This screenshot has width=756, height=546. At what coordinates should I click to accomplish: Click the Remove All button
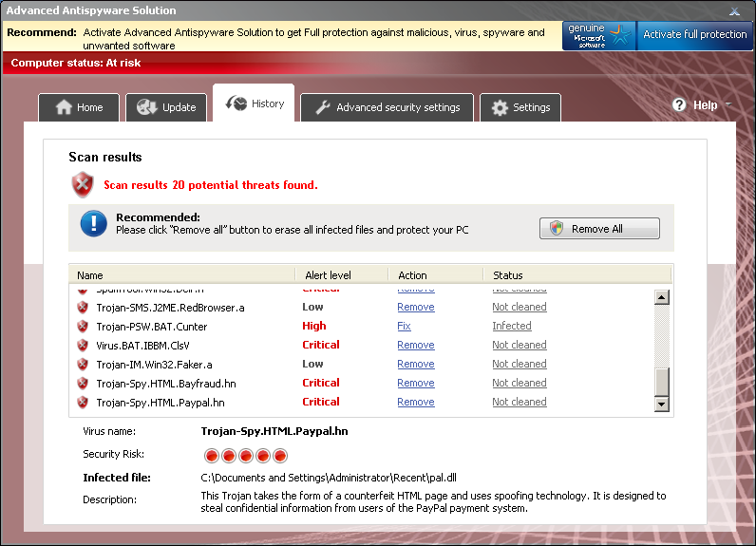tap(599, 229)
